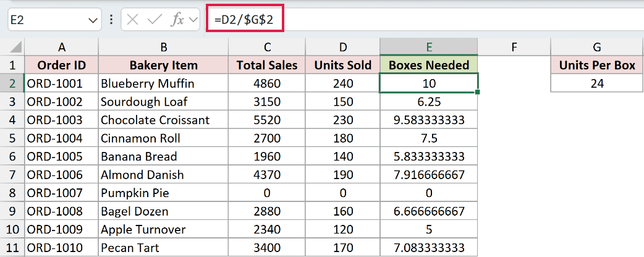644x257 pixels.
Task: Click the Select All corner triangle
Action: click(15, 47)
